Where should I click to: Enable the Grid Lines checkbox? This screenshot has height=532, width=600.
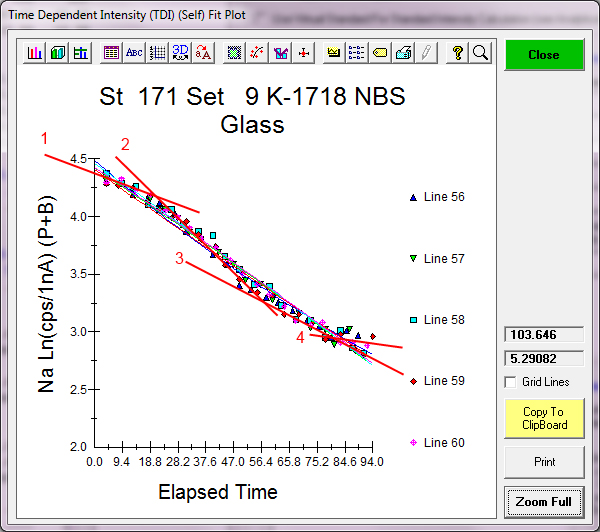pyautogui.click(x=512, y=382)
